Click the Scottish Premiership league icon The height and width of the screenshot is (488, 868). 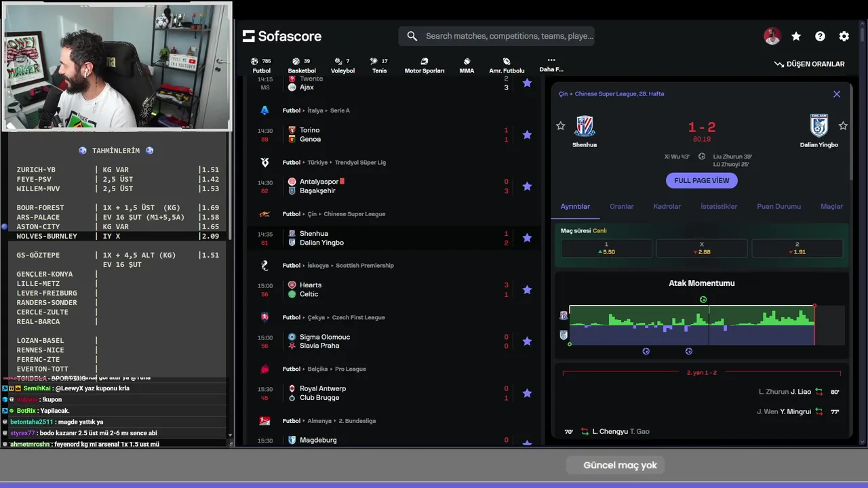[264, 266]
